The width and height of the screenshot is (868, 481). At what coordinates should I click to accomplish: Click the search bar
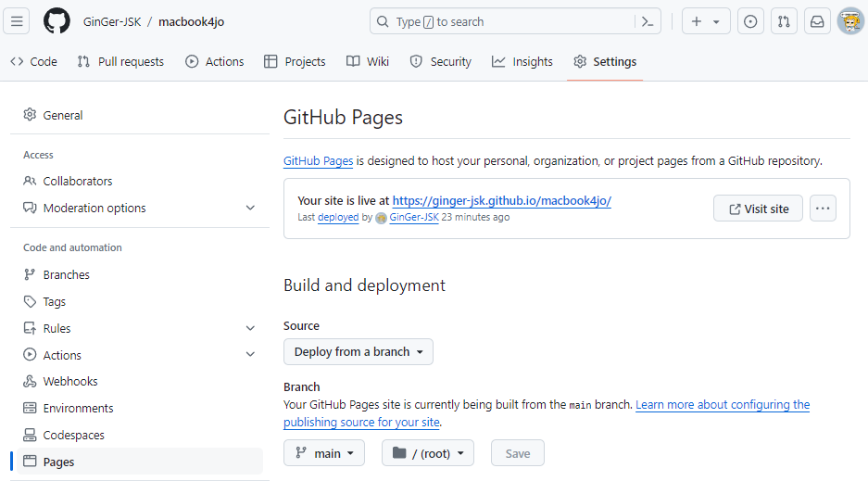pos(515,21)
